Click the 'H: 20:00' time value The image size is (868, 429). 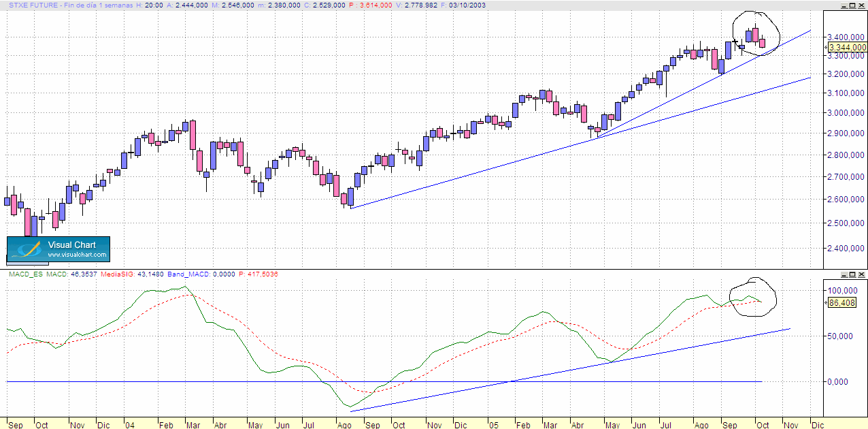pos(148,5)
